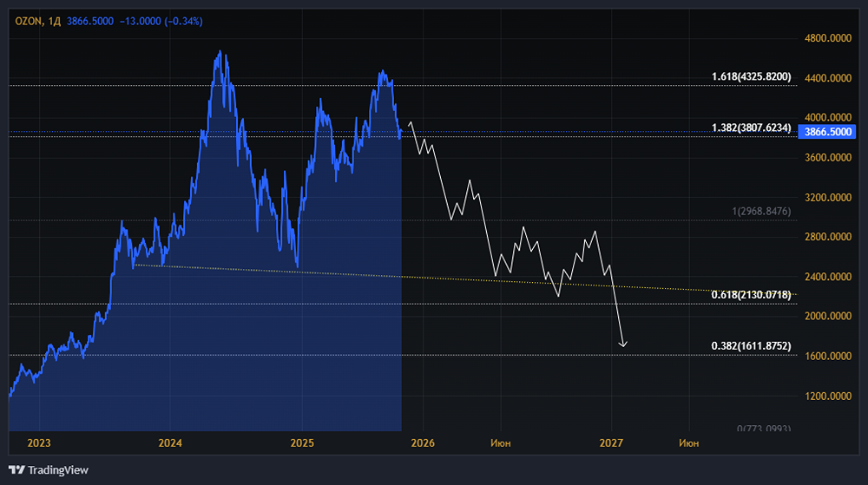
Task: Click the 2027 time axis label
Action: [x=611, y=443]
